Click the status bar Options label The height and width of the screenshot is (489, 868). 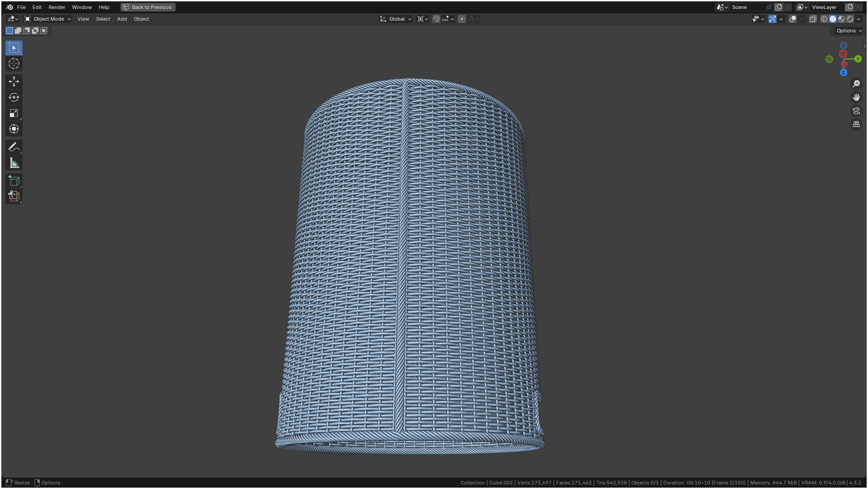click(50, 483)
